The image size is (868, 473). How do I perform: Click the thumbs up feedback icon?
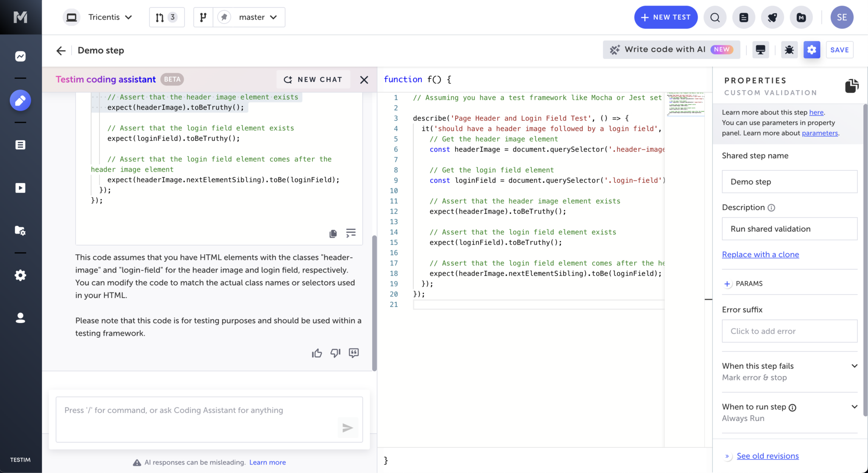tap(317, 353)
